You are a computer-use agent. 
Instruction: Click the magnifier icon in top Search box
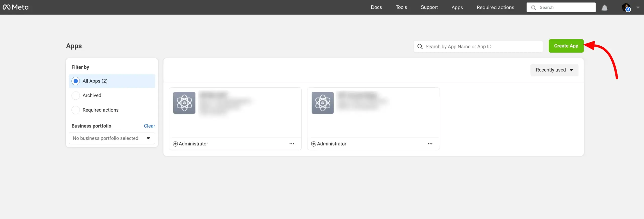(533, 8)
